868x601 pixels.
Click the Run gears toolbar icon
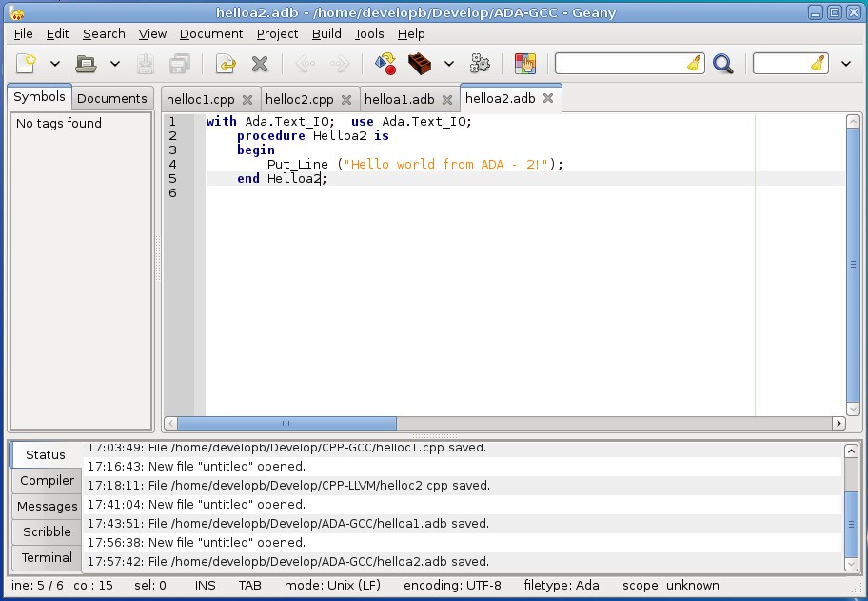pos(481,64)
